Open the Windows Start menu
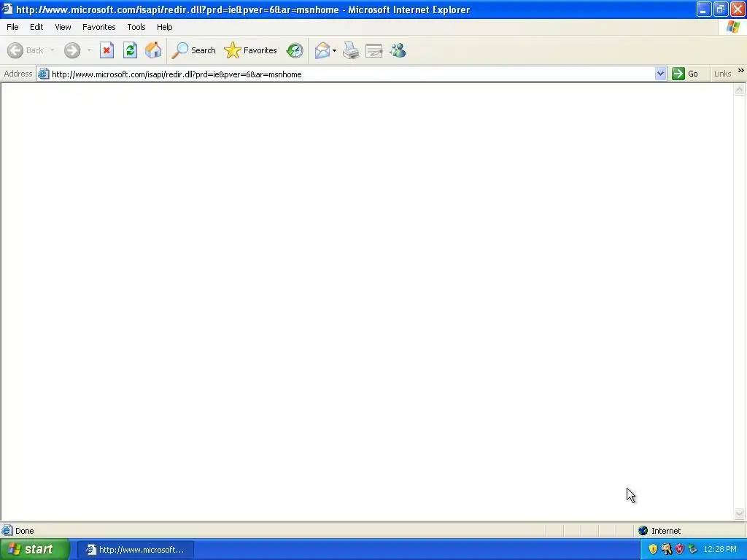747x560 pixels. (x=35, y=550)
